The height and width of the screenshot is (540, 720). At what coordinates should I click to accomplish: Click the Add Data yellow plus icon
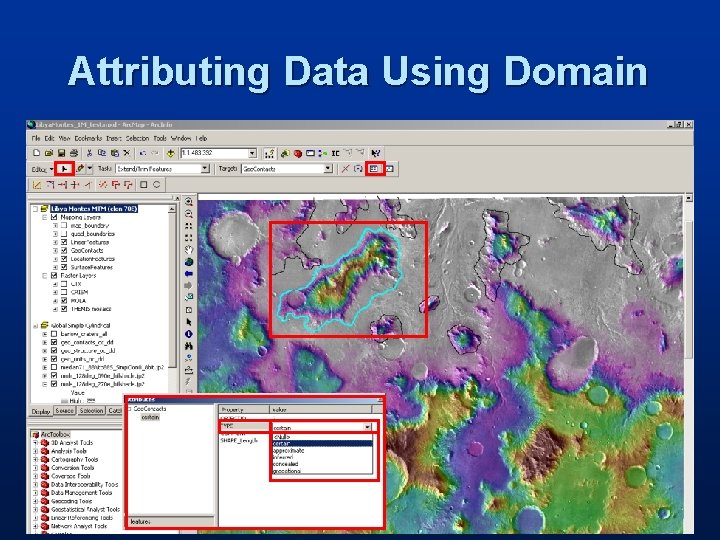coord(170,153)
